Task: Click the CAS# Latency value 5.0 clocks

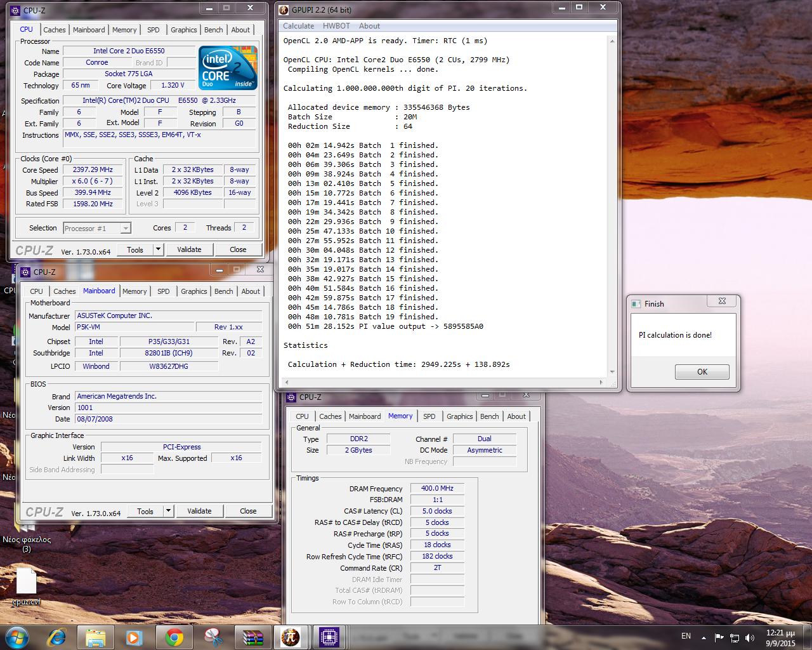Action: click(437, 511)
